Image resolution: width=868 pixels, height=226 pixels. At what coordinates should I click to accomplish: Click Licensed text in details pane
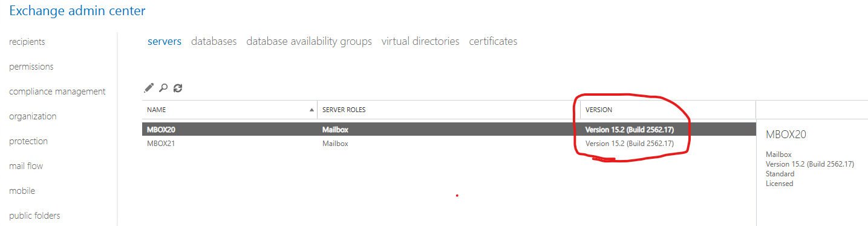pyautogui.click(x=780, y=184)
